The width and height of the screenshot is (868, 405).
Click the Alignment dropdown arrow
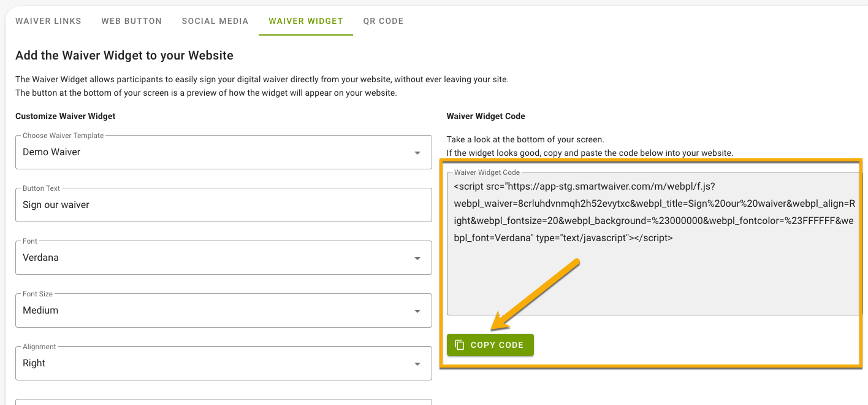click(417, 364)
